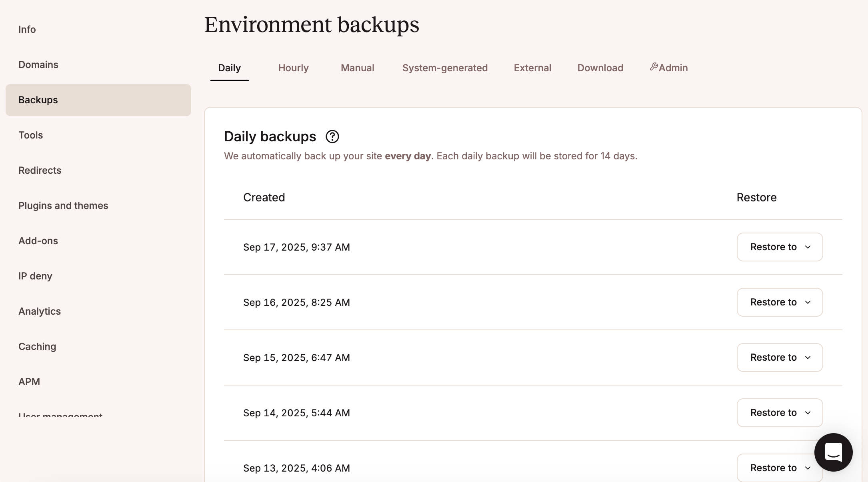Open the Manual backups tab
Screen dimensions: 868x482
pyautogui.click(x=357, y=68)
